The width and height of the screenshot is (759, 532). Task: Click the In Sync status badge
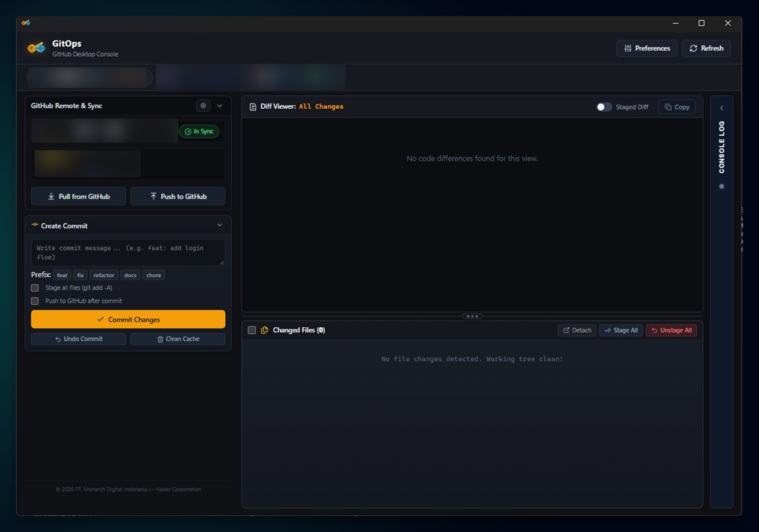point(199,131)
